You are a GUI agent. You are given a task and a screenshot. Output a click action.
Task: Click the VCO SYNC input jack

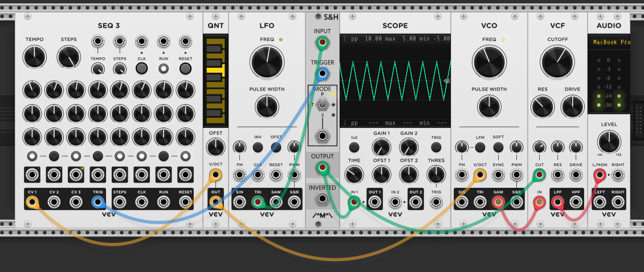pos(498,176)
